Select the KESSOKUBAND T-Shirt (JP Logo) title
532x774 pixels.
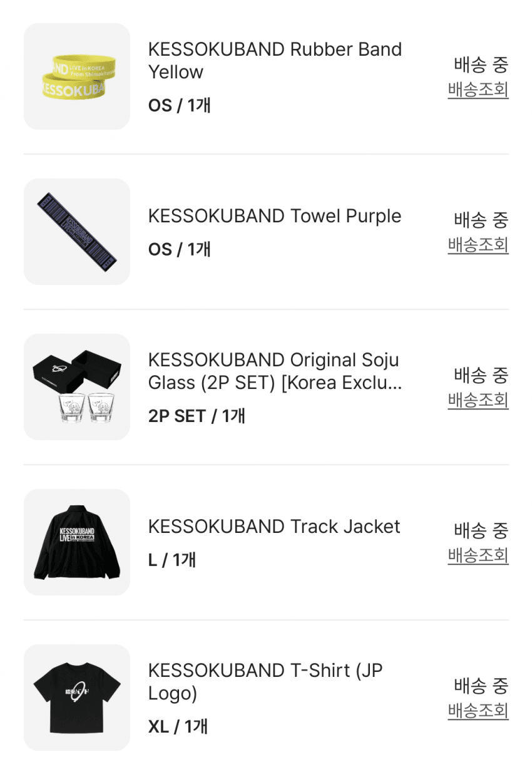coord(265,682)
